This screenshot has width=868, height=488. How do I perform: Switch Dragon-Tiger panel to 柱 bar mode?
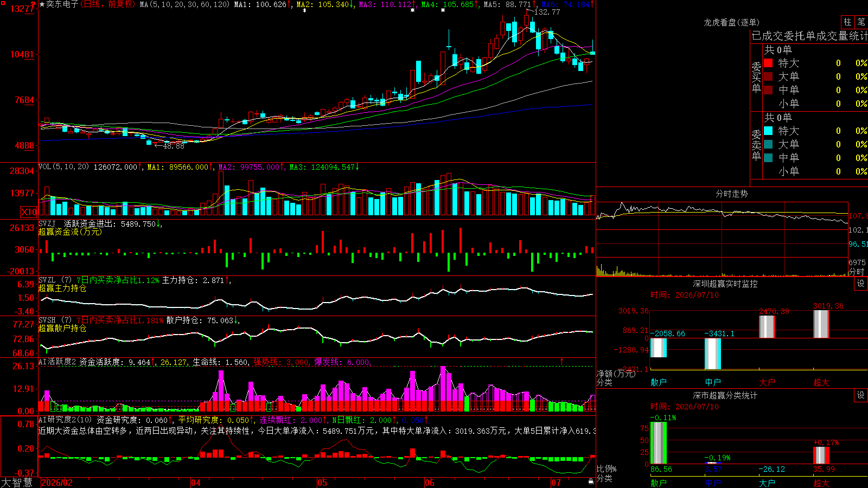pos(847,22)
